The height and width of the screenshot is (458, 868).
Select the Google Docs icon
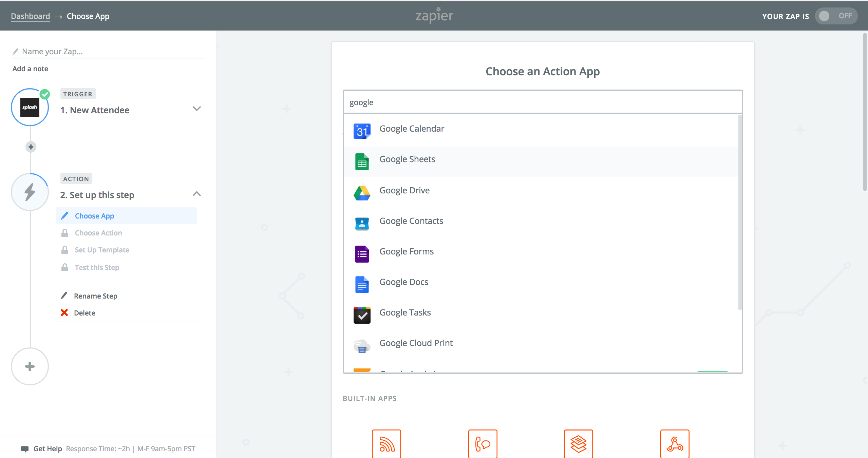pos(362,284)
